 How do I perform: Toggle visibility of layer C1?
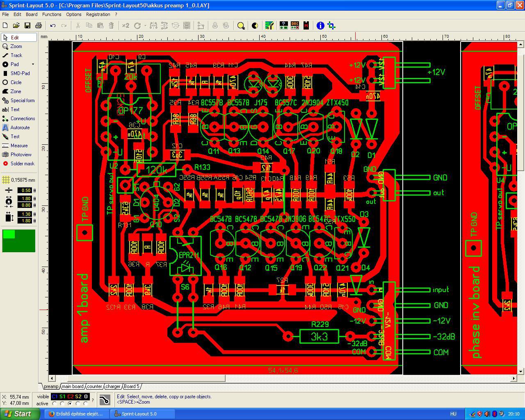tap(55, 397)
